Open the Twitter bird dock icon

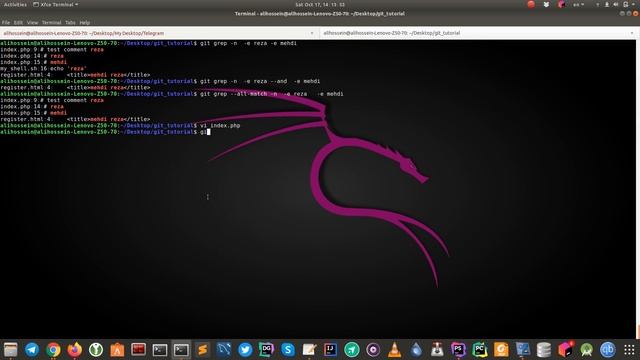click(x=245, y=350)
